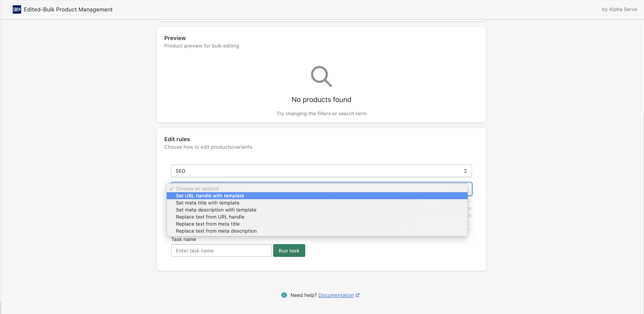The height and width of the screenshot is (314, 644).
Task: Select 'Set URL handle with template' option
Action: click(x=317, y=196)
